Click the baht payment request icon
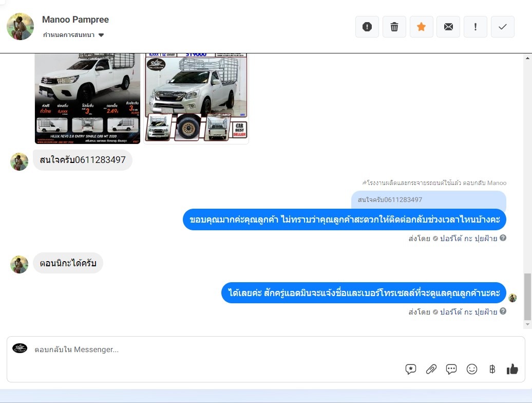This screenshot has width=532, height=403. tap(492, 369)
